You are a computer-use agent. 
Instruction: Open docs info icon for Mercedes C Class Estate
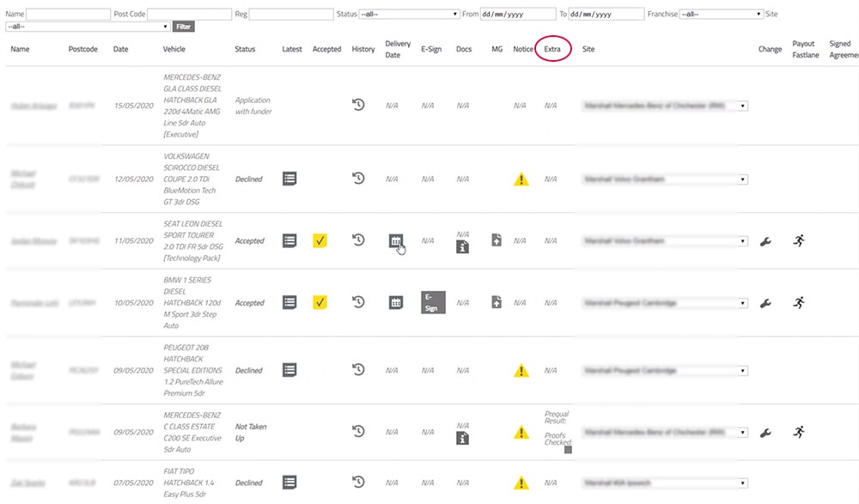point(462,438)
